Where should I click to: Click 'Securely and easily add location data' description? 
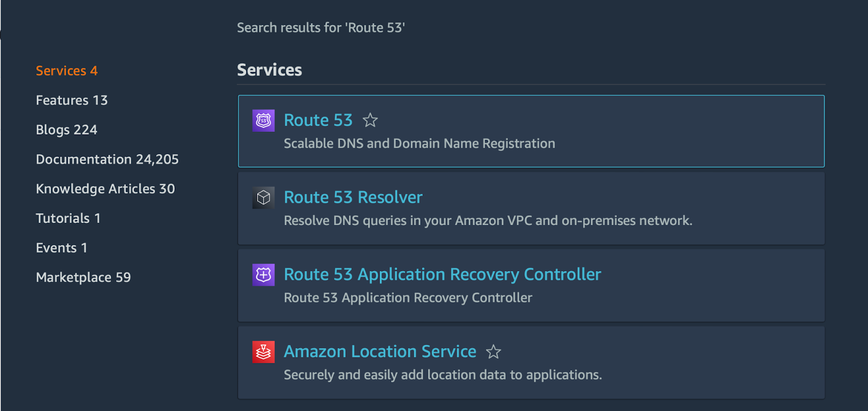tap(443, 375)
